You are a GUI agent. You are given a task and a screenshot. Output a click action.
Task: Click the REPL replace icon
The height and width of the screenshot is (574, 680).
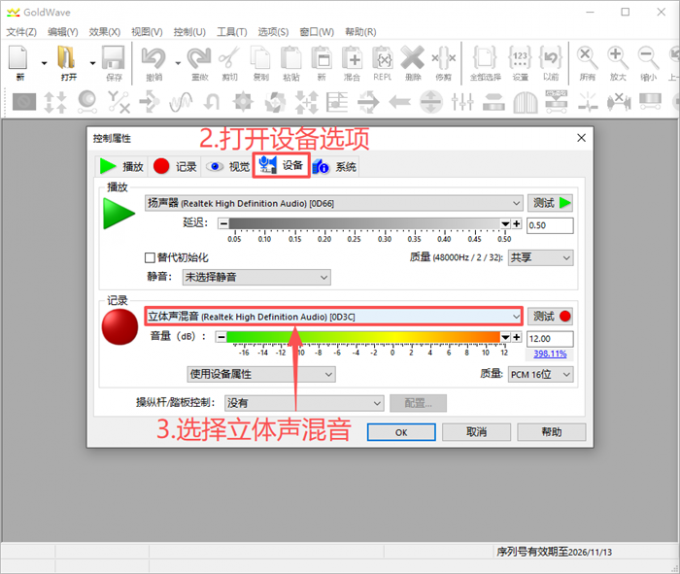click(382, 58)
